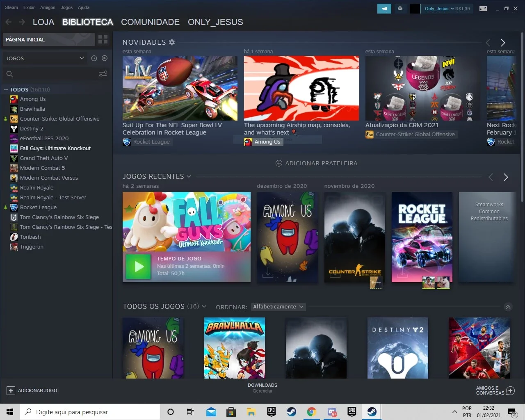Open the Rocket League recent game cover
The height and width of the screenshot is (420, 525).
point(422,237)
